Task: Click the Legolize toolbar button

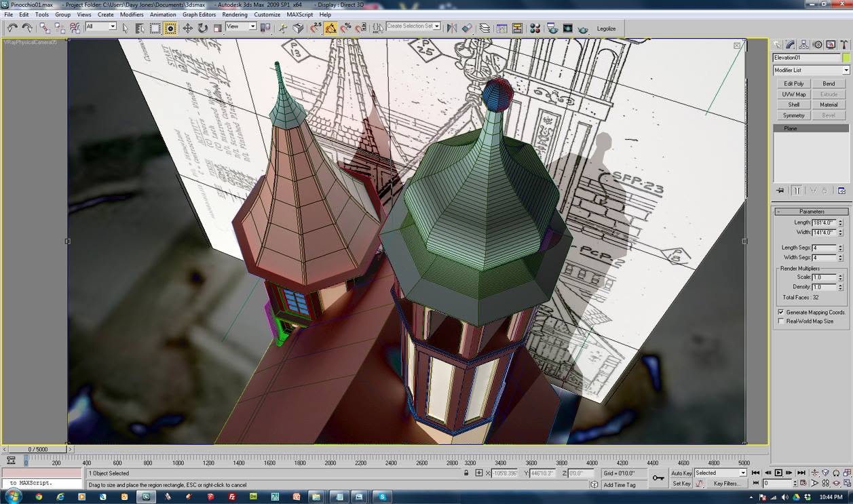Action: click(606, 28)
